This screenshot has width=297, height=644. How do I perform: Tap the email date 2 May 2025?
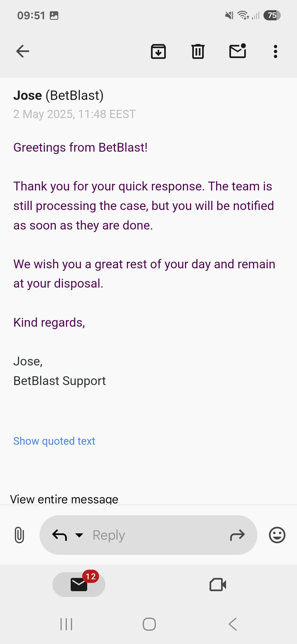tap(75, 114)
